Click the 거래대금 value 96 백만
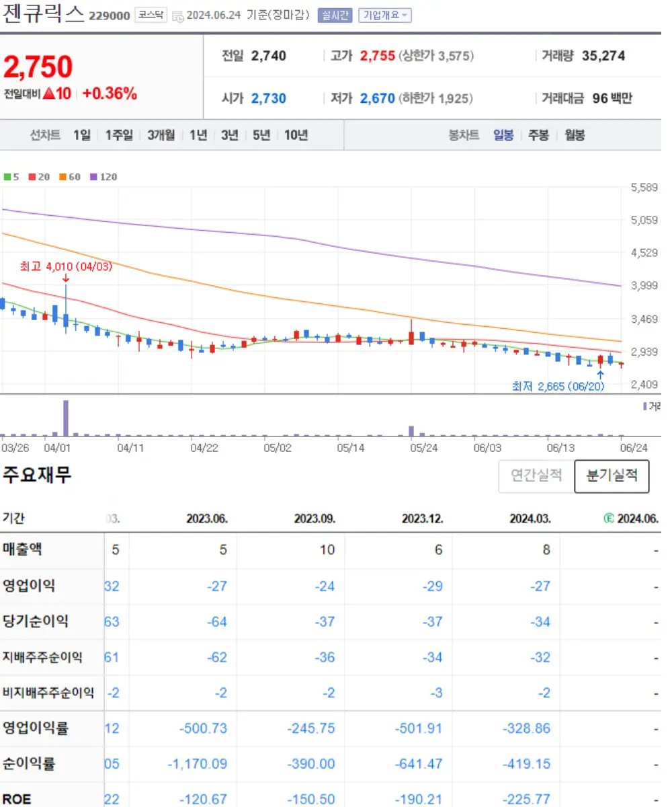This screenshot has height=807, width=672. click(x=612, y=98)
